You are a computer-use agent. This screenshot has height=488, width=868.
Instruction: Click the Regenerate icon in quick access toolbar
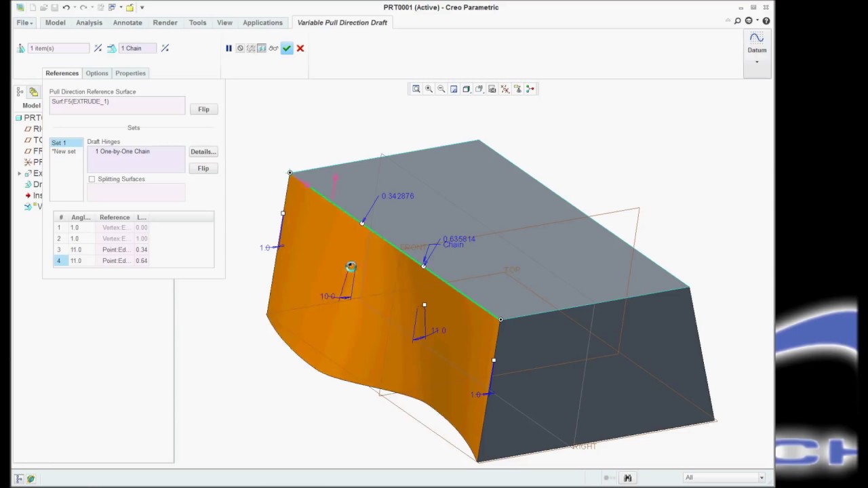(x=101, y=7)
